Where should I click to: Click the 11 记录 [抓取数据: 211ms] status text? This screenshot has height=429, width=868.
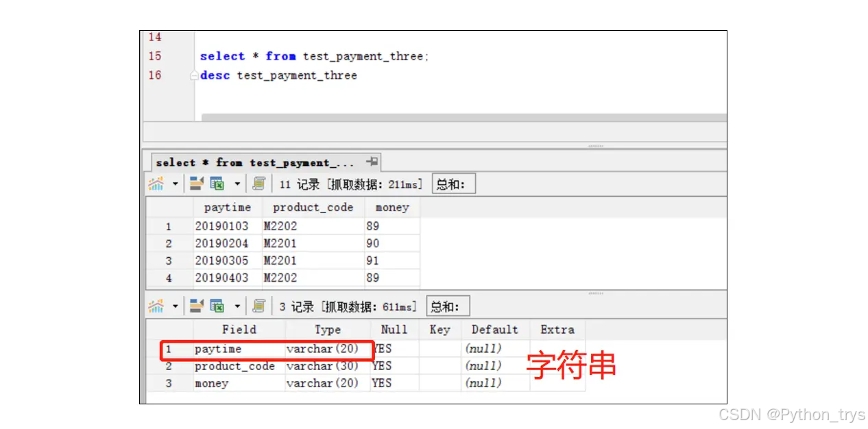pyautogui.click(x=351, y=184)
